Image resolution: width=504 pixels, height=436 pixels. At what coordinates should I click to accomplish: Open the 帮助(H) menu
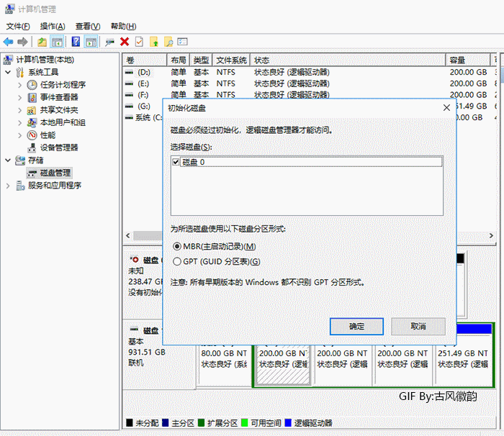coord(123,27)
